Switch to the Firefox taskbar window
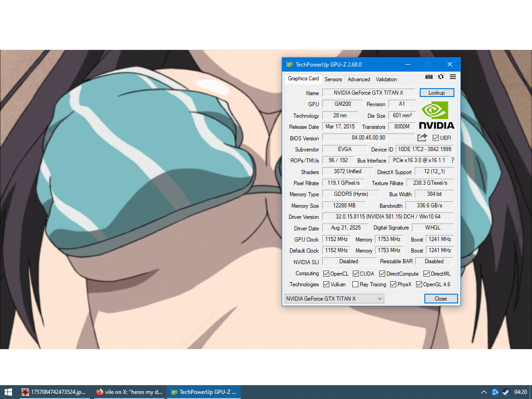The height and width of the screenshot is (399, 532). coord(128,392)
